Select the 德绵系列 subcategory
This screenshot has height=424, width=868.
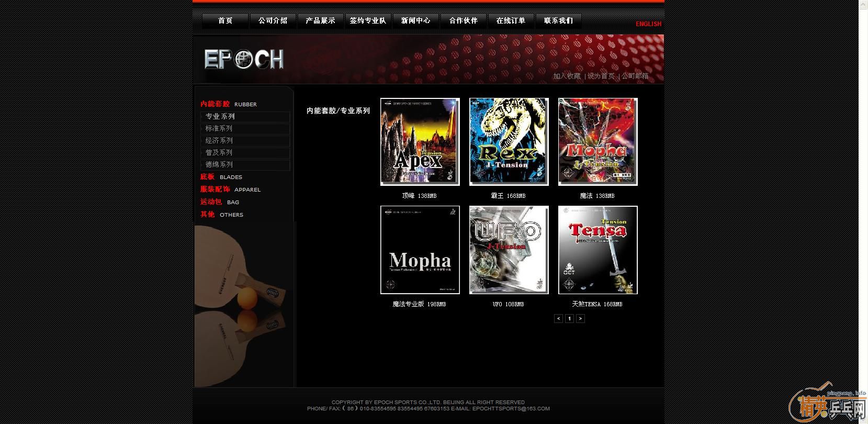[245, 164]
